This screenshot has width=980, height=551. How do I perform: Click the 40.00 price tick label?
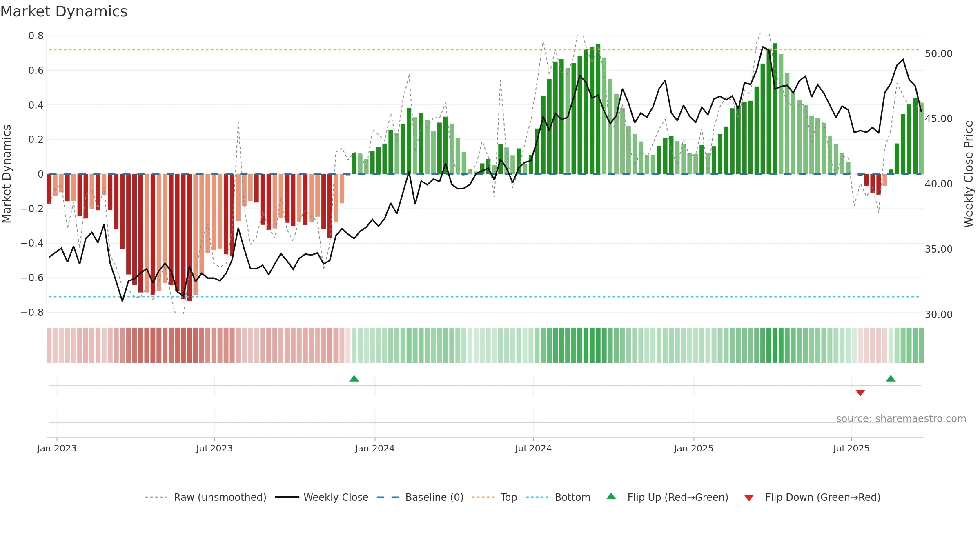(939, 184)
